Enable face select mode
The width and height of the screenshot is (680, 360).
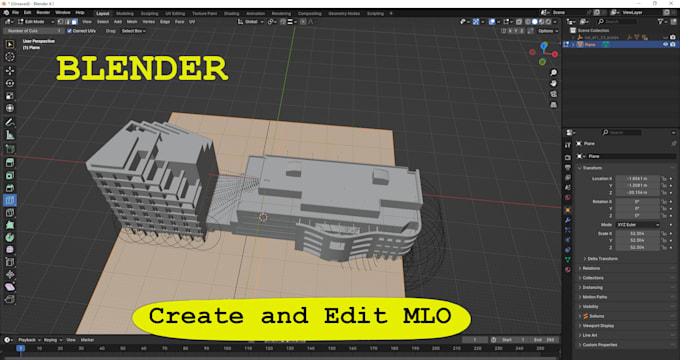75,22
